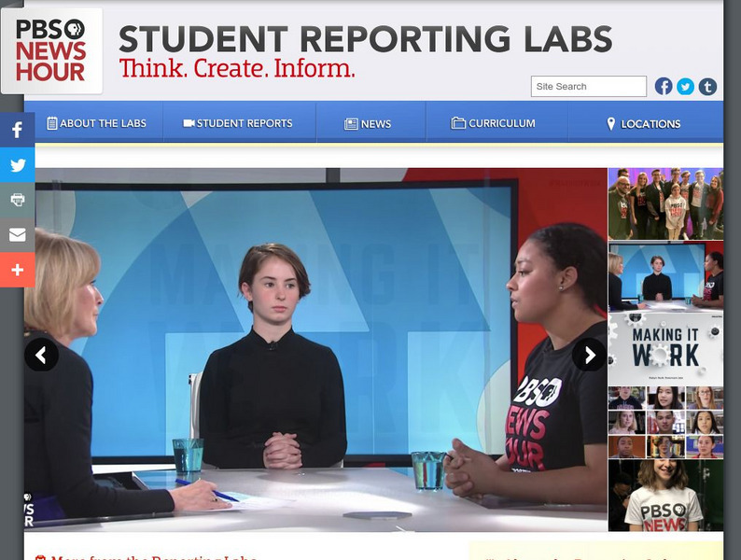This screenshot has height=560, width=741.
Task: Open the About the Labs menu
Action: tap(96, 123)
